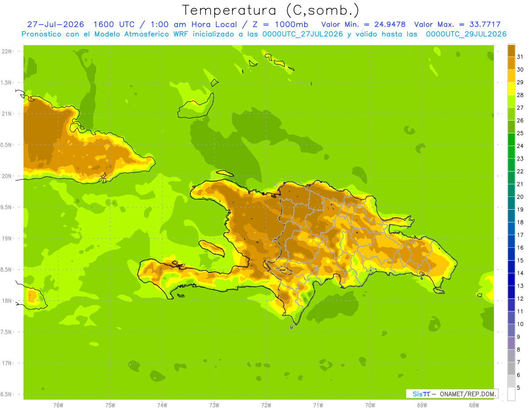Pick the blue swatch between 16 and 17
532x411 pixels.
[511, 242]
